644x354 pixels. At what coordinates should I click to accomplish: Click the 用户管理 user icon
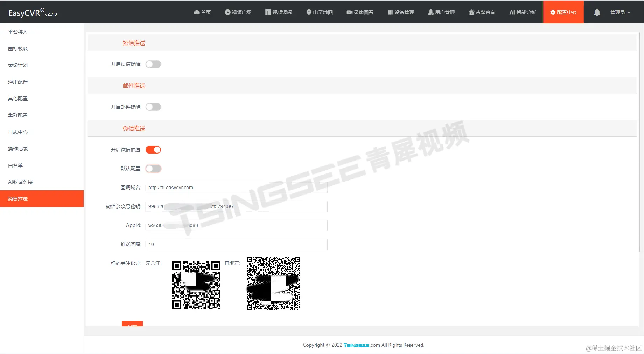coord(431,12)
